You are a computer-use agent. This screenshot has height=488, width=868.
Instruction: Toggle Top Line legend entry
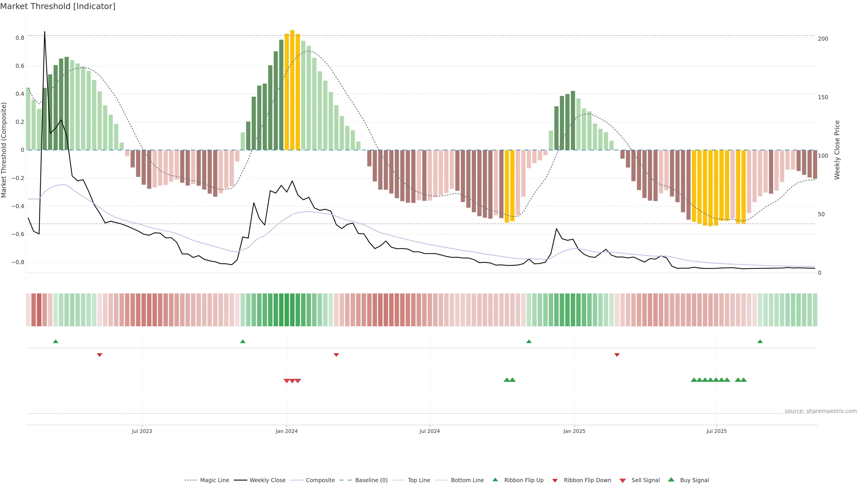pos(419,480)
